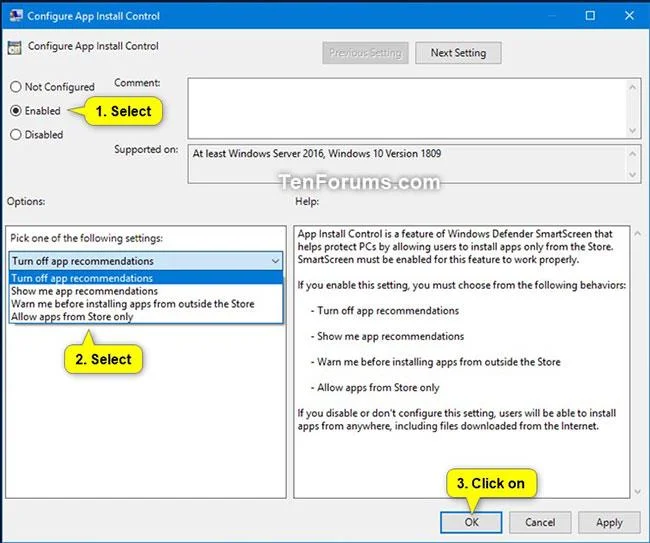Screen dimensions: 650x543
Task: Choose Allow apps from Store only option
Action: point(146,317)
